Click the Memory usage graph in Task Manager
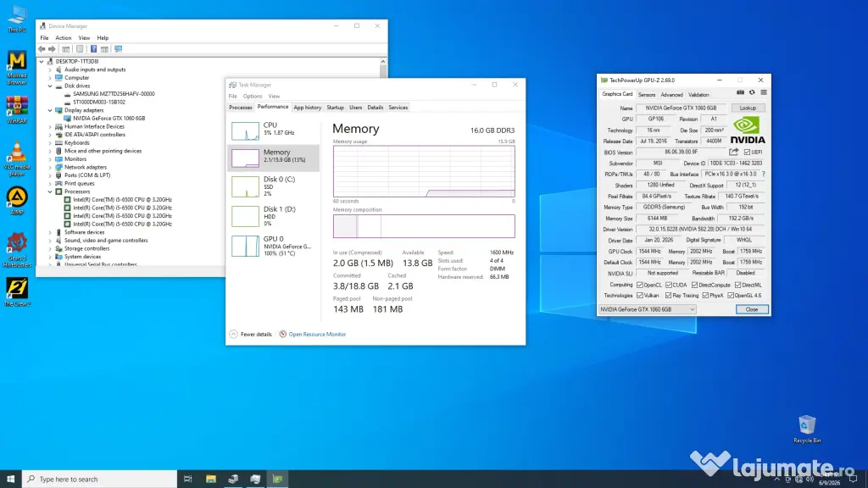This screenshot has height=488, width=868. 424,171
